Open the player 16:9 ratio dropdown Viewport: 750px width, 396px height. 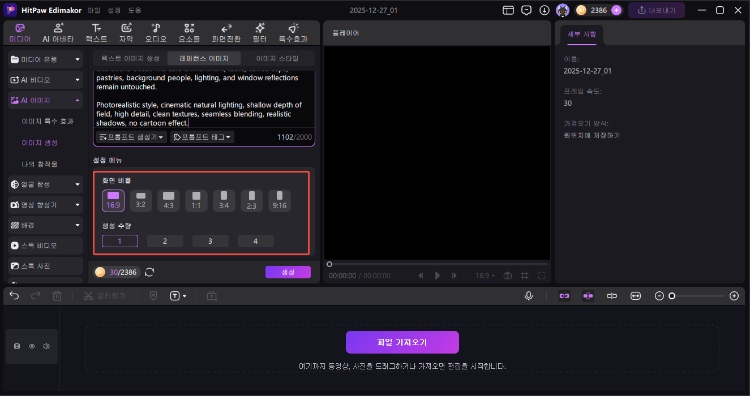tap(485, 275)
